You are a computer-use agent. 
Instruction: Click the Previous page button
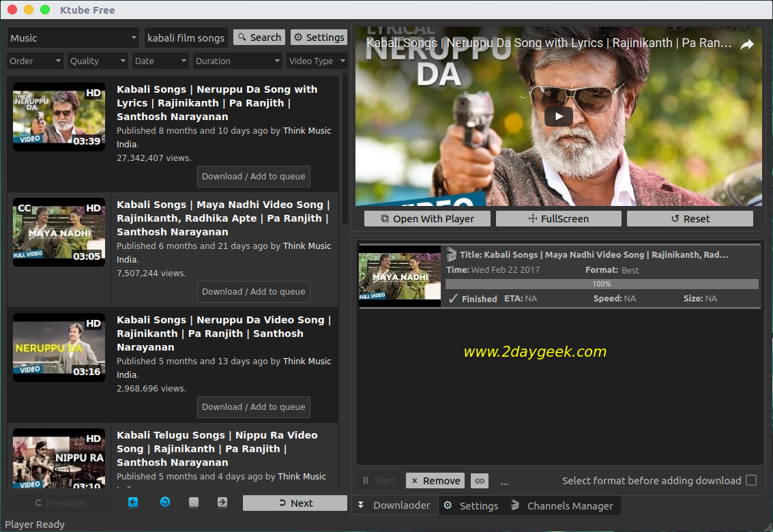click(x=60, y=503)
